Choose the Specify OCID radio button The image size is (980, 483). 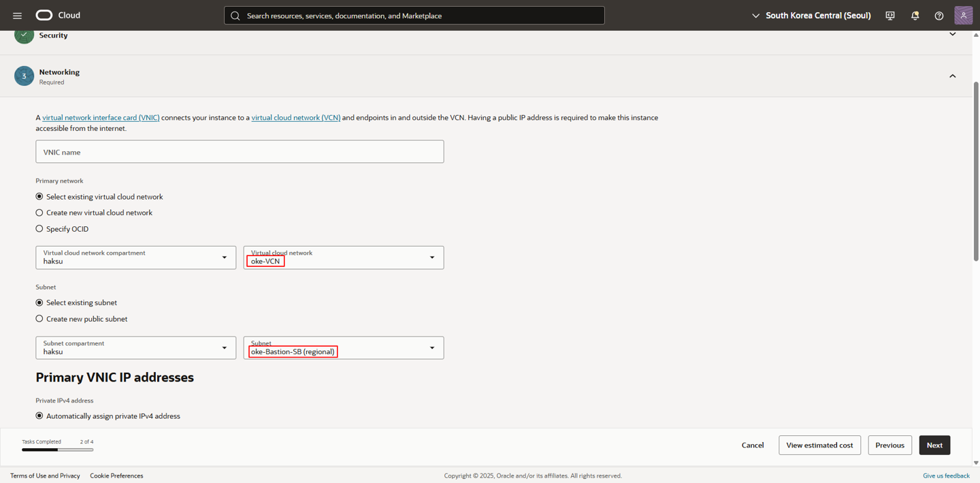(x=39, y=229)
